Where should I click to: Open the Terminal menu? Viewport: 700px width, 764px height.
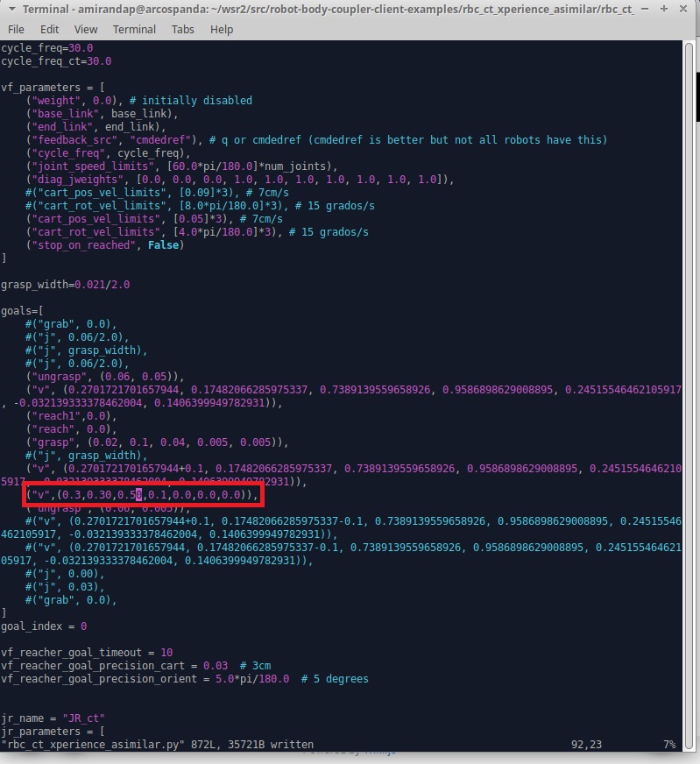coord(134,29)
